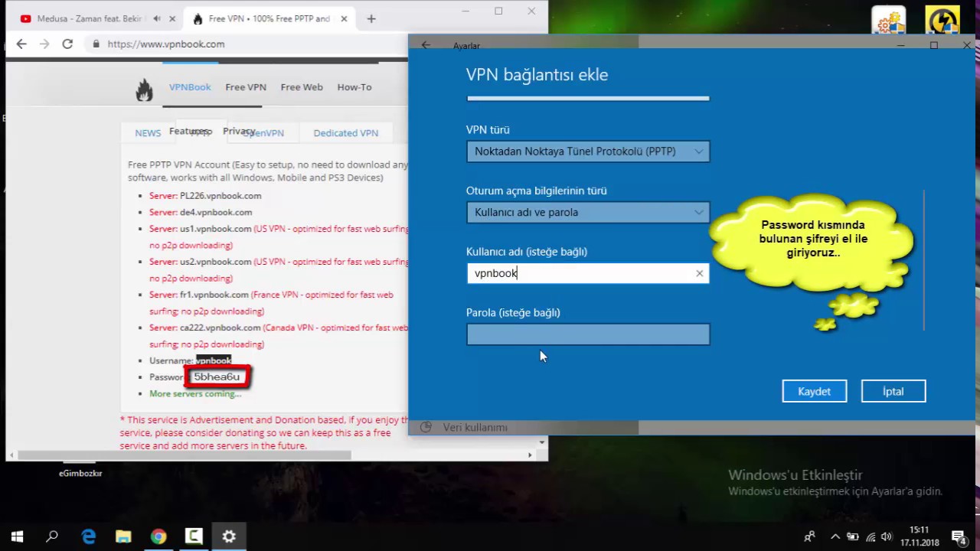Select the Settings gear in the taskbar
980x551 pixels.
point(229,536)
